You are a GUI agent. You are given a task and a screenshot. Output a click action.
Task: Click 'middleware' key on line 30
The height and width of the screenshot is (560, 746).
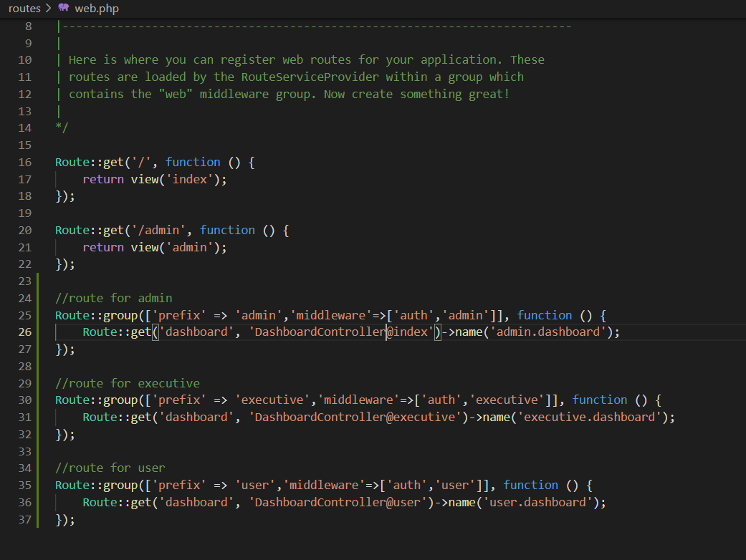[359, 400]
